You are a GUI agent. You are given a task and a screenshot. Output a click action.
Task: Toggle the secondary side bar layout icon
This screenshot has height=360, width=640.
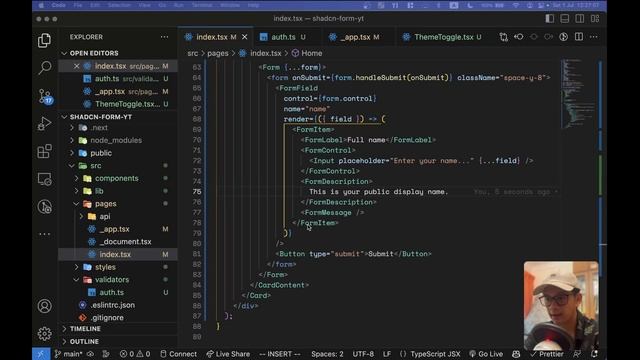pos(580,18)
